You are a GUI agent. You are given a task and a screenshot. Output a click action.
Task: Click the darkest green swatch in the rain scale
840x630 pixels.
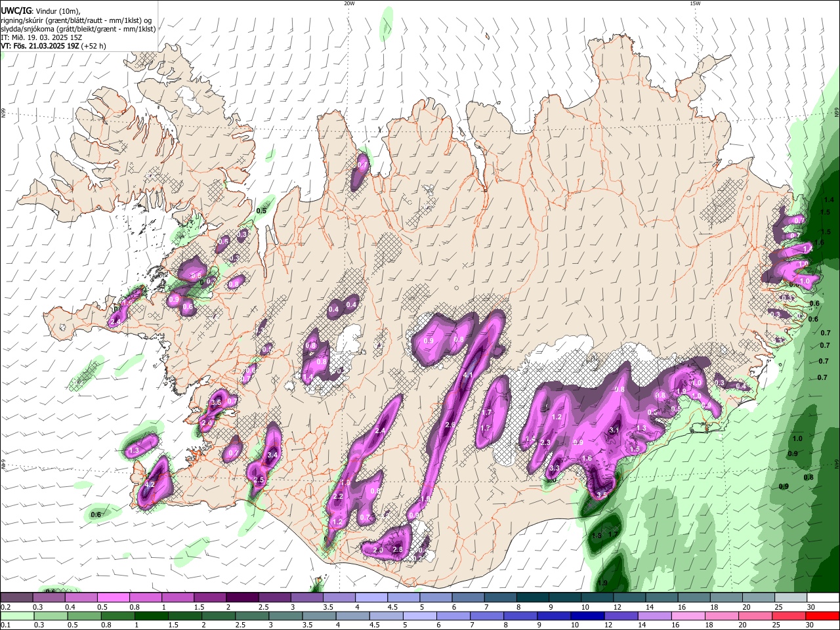[x=152, y=616]
